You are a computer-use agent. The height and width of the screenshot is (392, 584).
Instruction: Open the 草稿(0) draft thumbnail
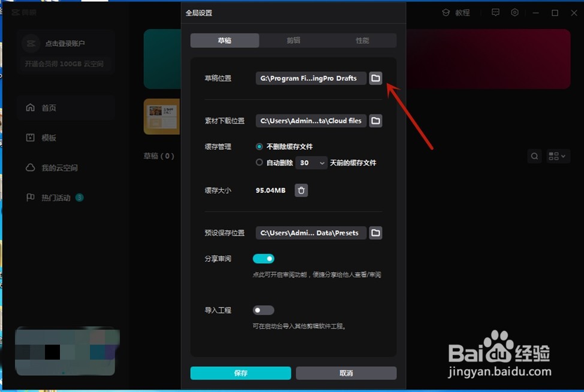(x=162, y=116)
